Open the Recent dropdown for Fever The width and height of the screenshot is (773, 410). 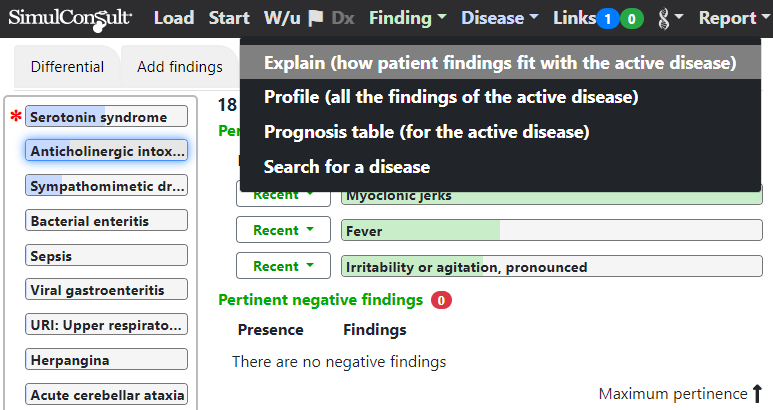283,230
